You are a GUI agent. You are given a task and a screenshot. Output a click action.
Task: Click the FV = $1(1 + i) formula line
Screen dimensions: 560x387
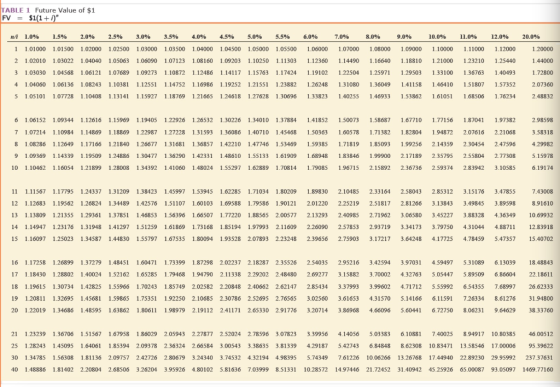pyautogui.click(x=29, y=18)
